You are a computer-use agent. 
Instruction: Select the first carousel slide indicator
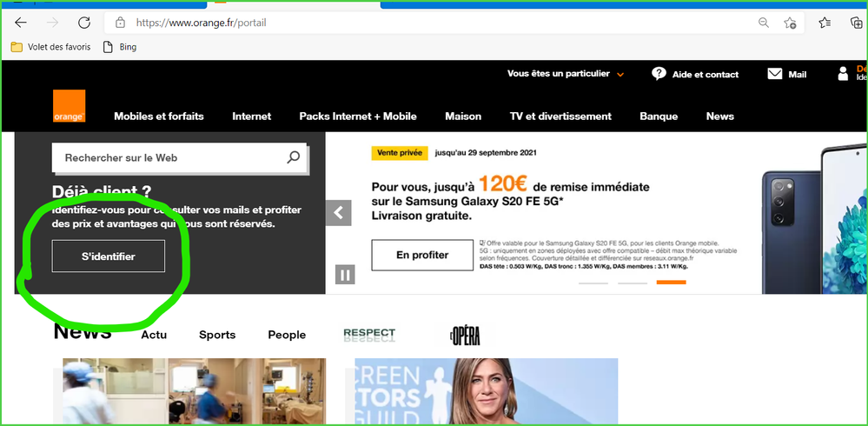pyautogui.click(x=593, y=283)
